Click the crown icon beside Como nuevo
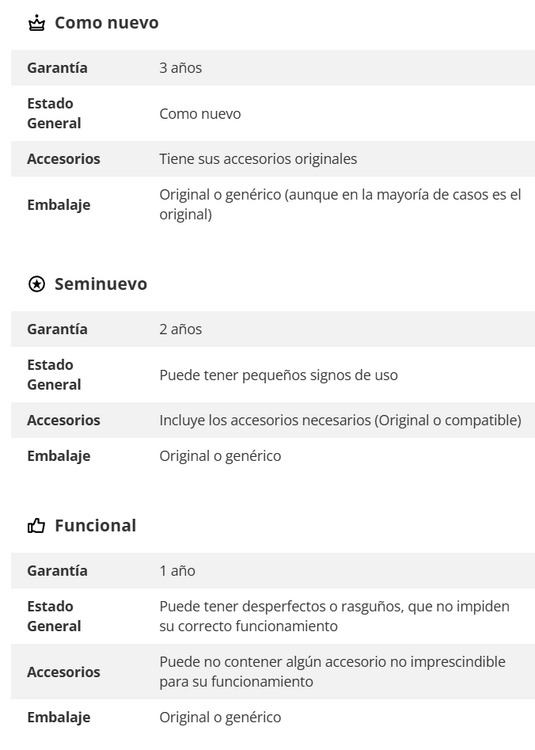535x750 pixels. 37,23
